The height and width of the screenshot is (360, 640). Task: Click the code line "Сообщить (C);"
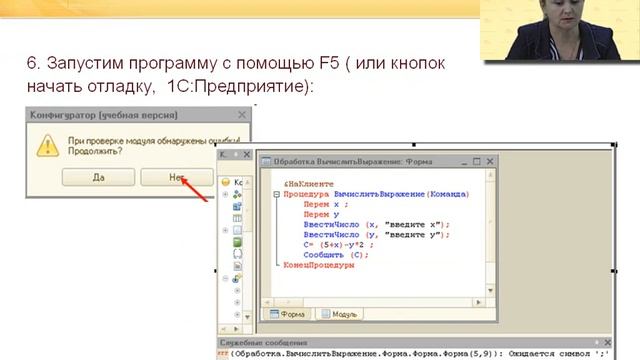[x=336, y=255]
